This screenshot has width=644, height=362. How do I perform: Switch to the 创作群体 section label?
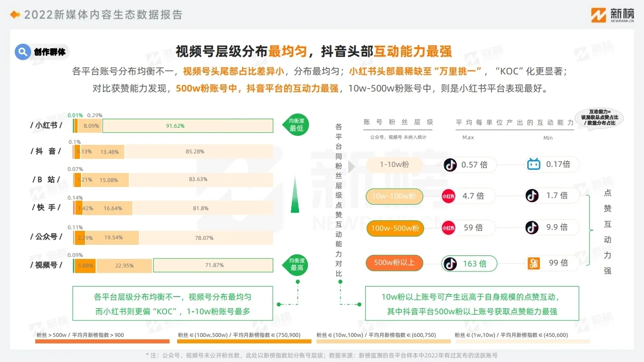pyautogui.click(x=49, y=52)
